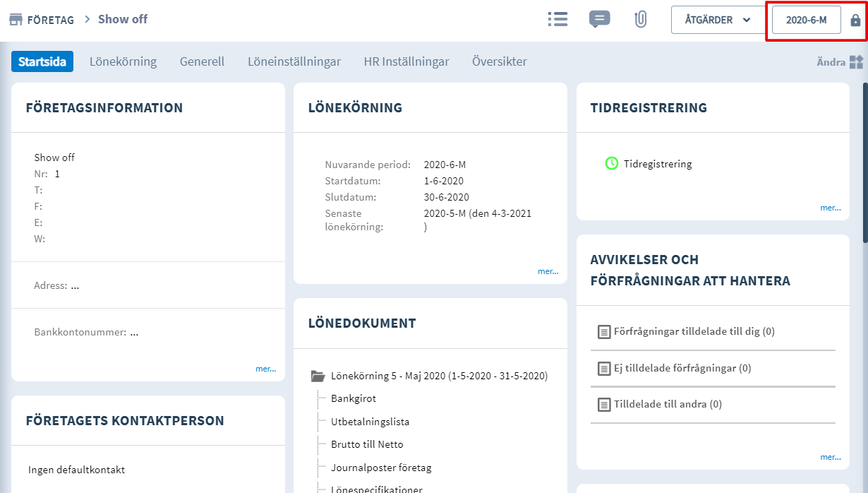Click the vertical page scrollbar
Image resolution: width=868 pixels, height=493 pixels.
[865, 162]
